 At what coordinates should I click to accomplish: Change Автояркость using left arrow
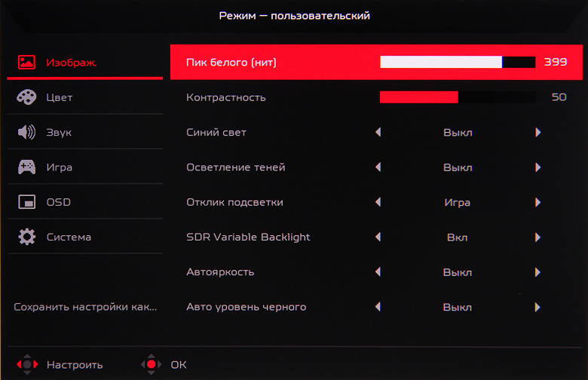(378, 272)
